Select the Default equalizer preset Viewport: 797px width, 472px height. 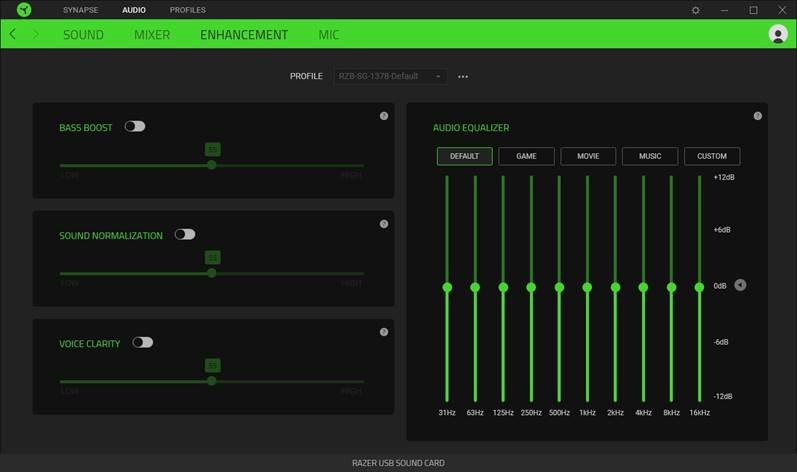[x=465, y=156]
